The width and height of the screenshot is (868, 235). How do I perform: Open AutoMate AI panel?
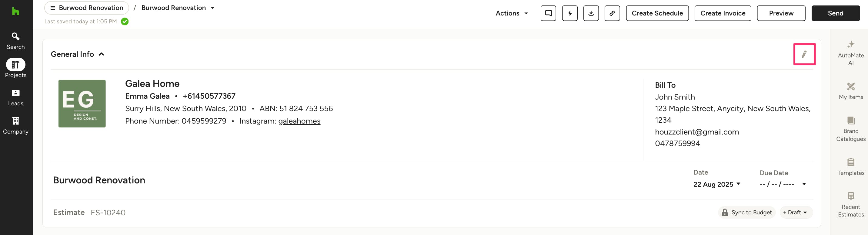tap(850, 53)
